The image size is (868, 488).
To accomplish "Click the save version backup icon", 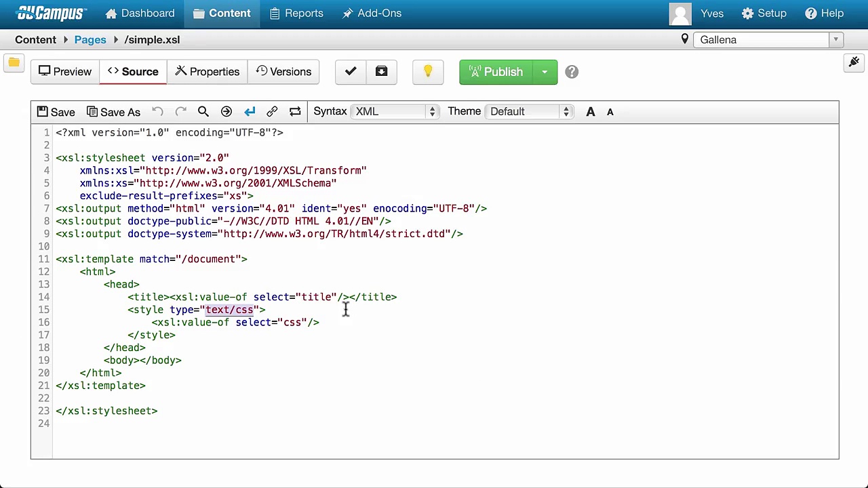I will tap(381, 72).
